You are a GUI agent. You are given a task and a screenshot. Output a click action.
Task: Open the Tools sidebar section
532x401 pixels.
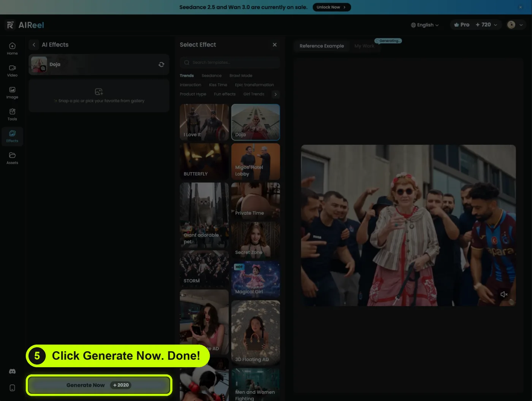(12, 114)
